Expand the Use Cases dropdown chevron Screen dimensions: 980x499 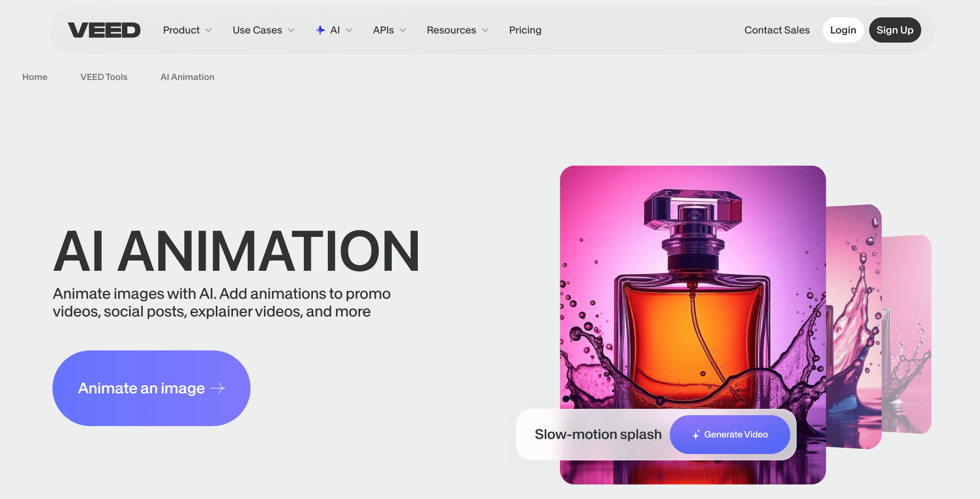point(291,30)
